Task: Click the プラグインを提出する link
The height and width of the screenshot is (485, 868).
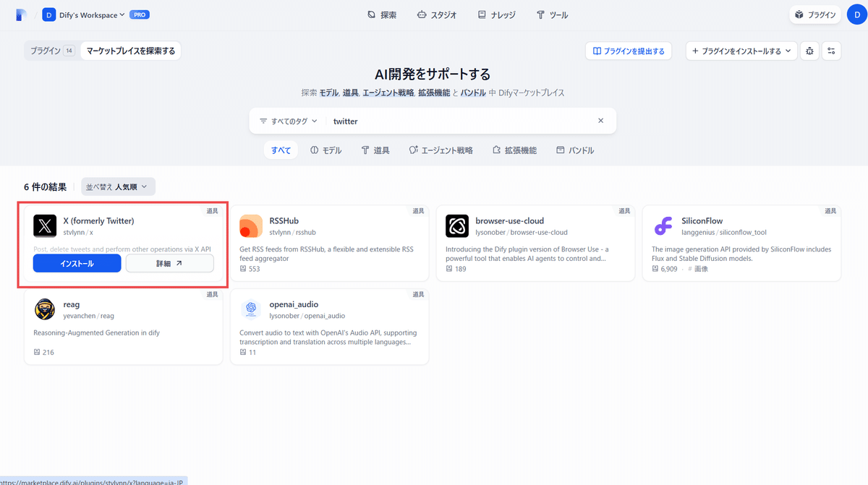Action: coord(629,51)
